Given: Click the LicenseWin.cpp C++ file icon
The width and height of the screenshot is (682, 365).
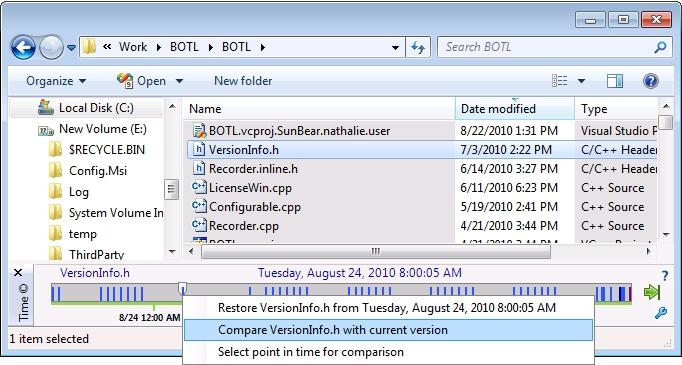Looking at the screenshot, I should pos(199,188).
